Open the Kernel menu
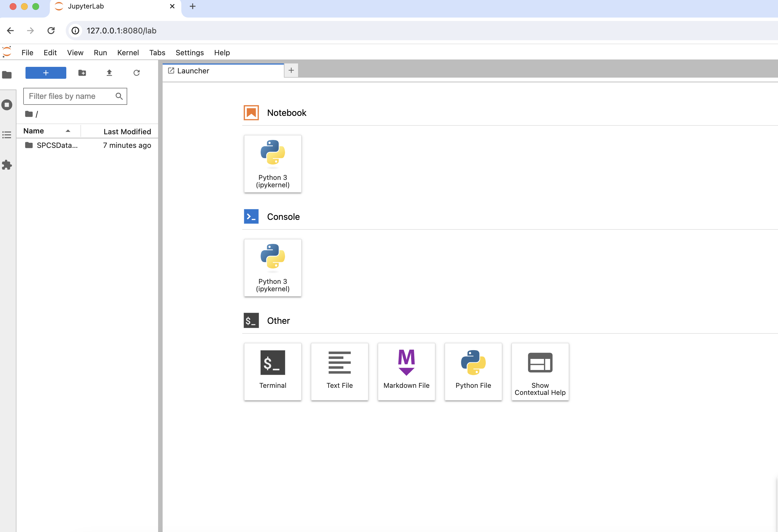778x532 pixels. 128,53
